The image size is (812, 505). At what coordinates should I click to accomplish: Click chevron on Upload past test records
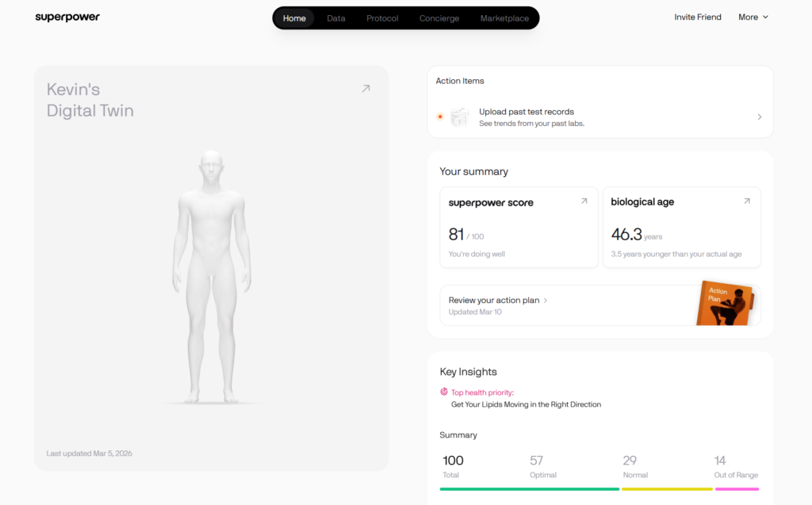pos(759,117)
